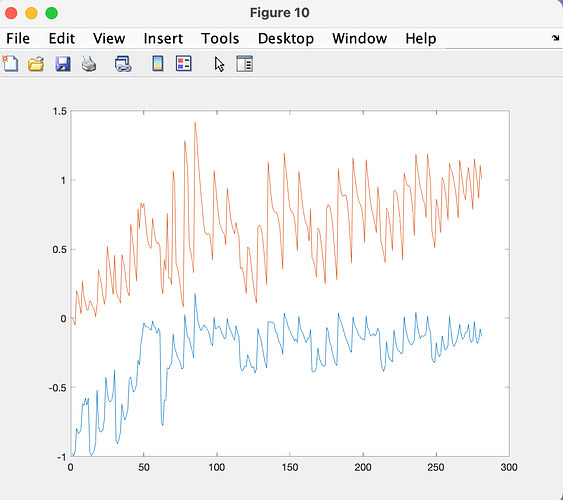Screen dimensions: 563x500
Task: Open the Help menu
Action: [x=421, y=38]
